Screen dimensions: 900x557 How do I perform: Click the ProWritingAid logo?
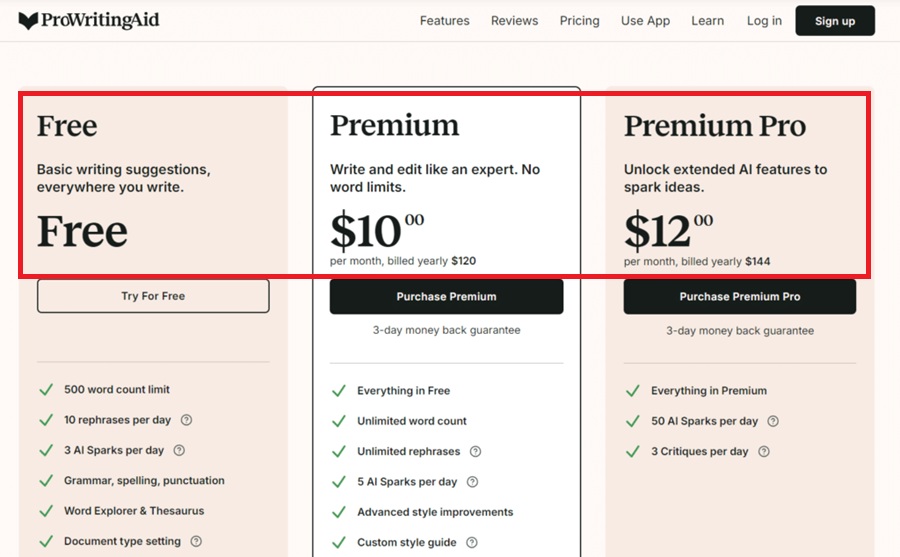89,20
